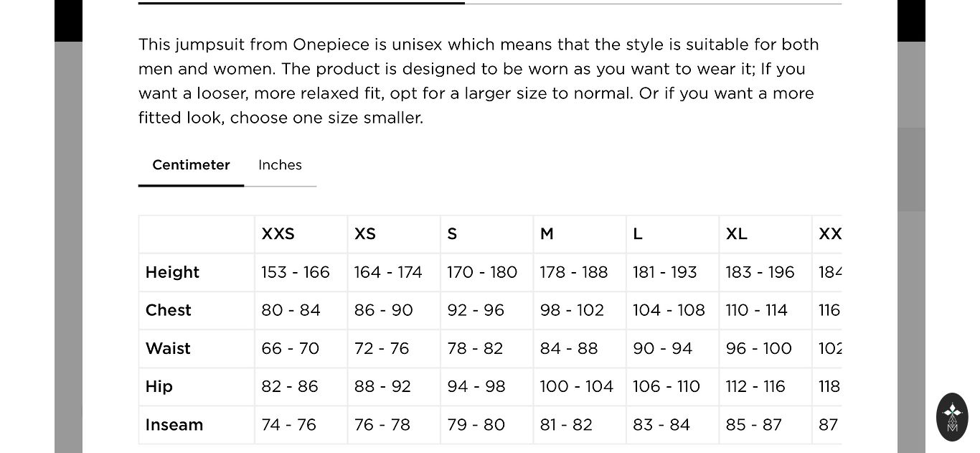The width and height of the screenshot is (980, 453).
Task: Select the S size column header
Action: 453,234
